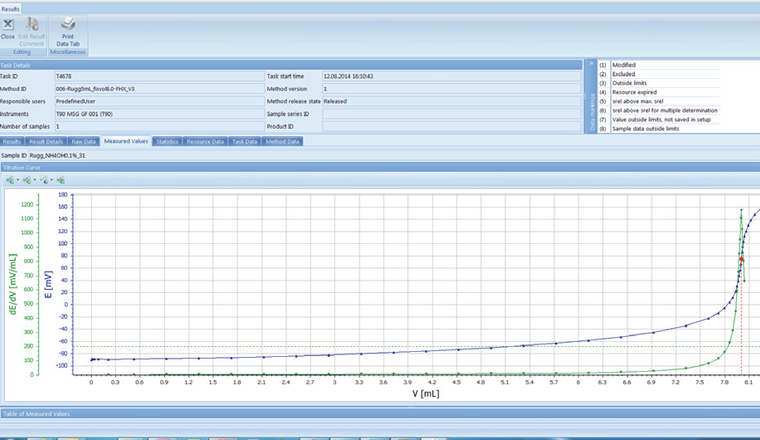The height and width of the screenshot is (440, 760).
Task: Click fourth green chart tool icon
Action: [x=62, y=181]
